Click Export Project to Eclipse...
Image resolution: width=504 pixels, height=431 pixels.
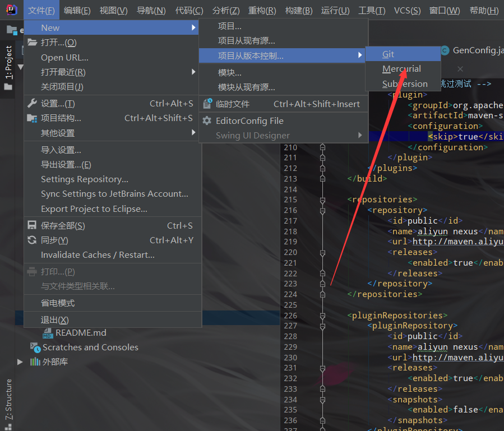(113, 209)
